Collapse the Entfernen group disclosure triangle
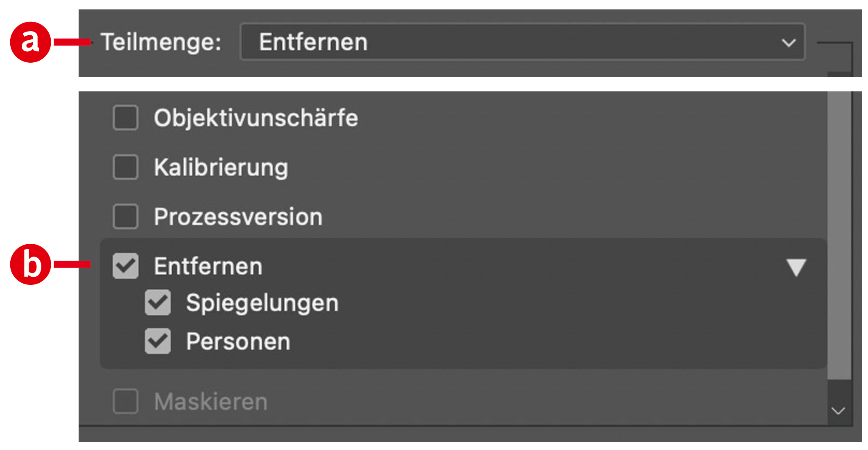The height and width of the screenshot is (450, 868). click(x=796, y=267)
